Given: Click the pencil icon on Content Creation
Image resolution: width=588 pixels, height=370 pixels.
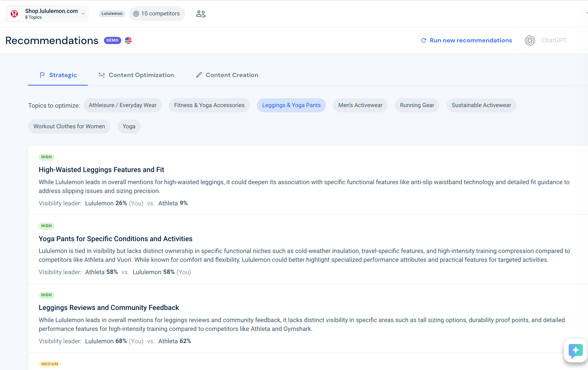Looking at the screenshot, I should coord(199,75).
